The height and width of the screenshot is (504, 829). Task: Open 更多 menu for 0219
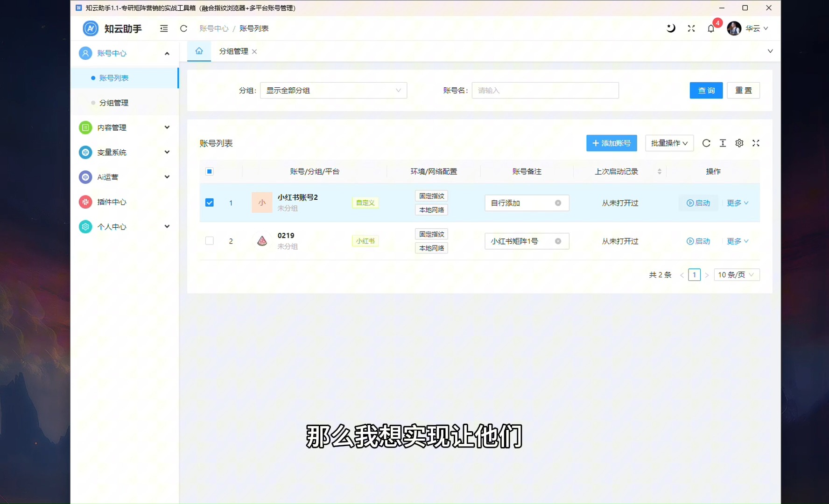[x=738, y=241]
